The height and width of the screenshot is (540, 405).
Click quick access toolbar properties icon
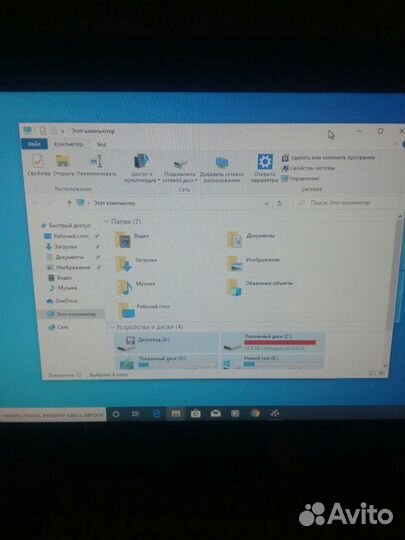pyautogui.click(x=43, y=131)
